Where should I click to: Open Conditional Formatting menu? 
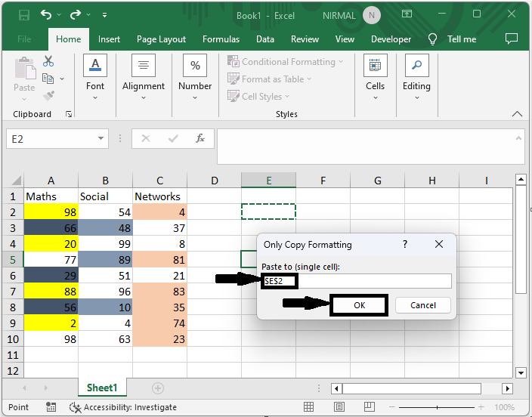click(286, 62)
